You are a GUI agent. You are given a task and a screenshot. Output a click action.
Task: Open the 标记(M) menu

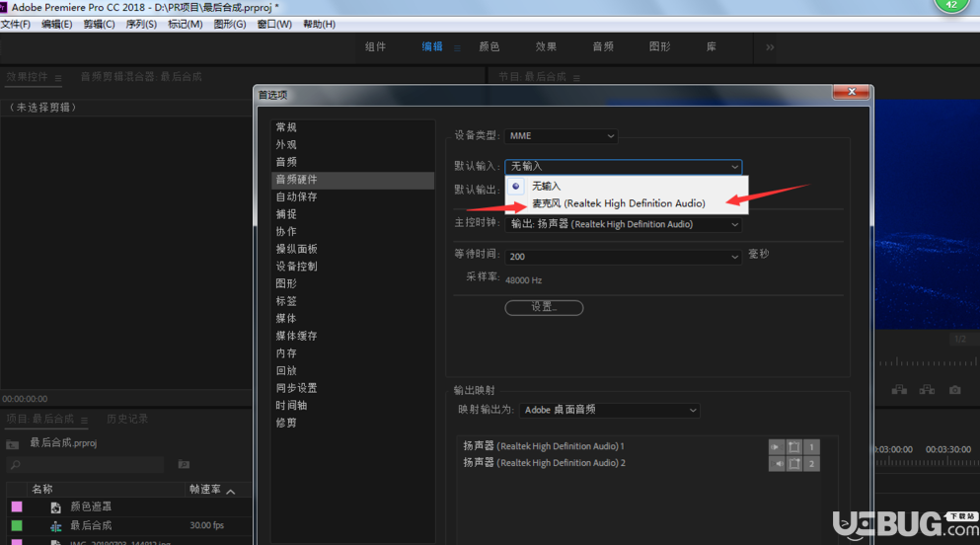click(x=185, y=25)
